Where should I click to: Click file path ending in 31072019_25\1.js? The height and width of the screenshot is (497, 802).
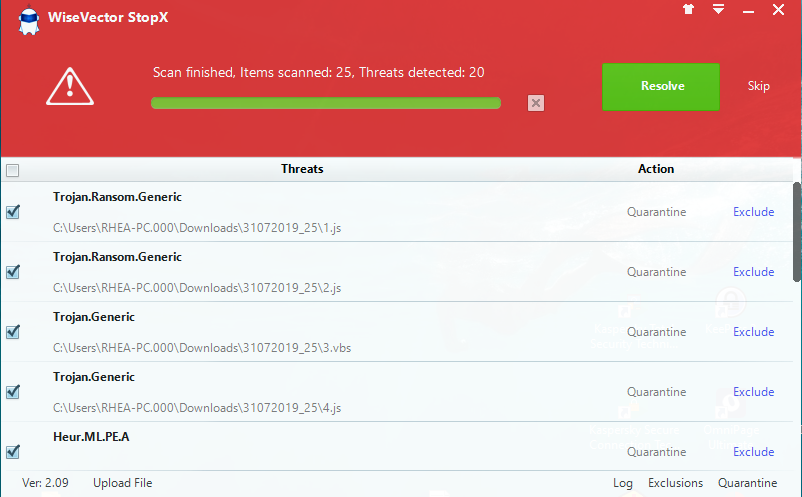(x=197, y=228)
